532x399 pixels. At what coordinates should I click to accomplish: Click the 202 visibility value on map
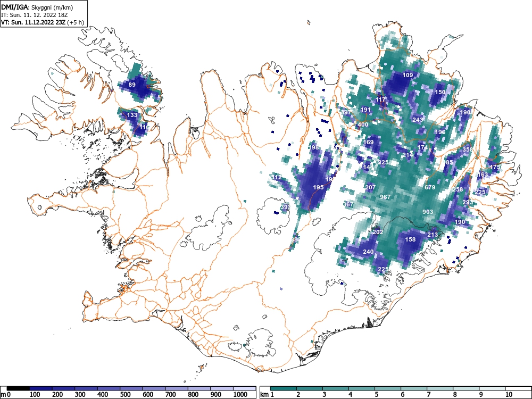(x=378, y=232)
